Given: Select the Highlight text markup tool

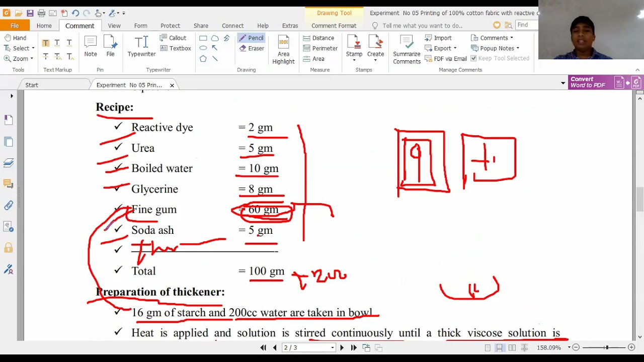Looking at the screenshot, I should tap(46, 43).
